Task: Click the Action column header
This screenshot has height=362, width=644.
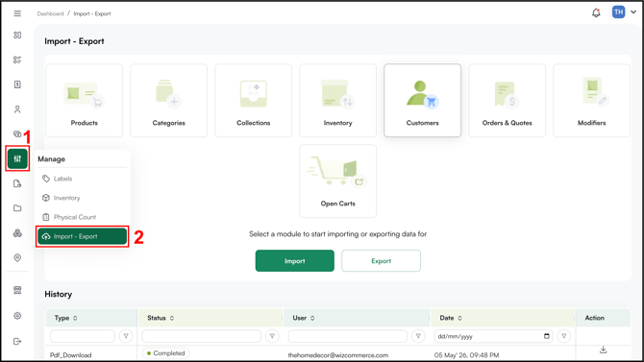Action: 594,318
